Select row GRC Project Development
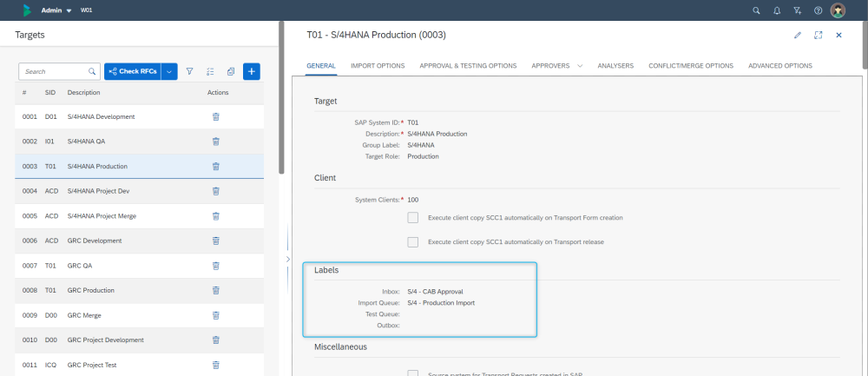This screenshot has width=868, height=376. click(x=140, y=340)
